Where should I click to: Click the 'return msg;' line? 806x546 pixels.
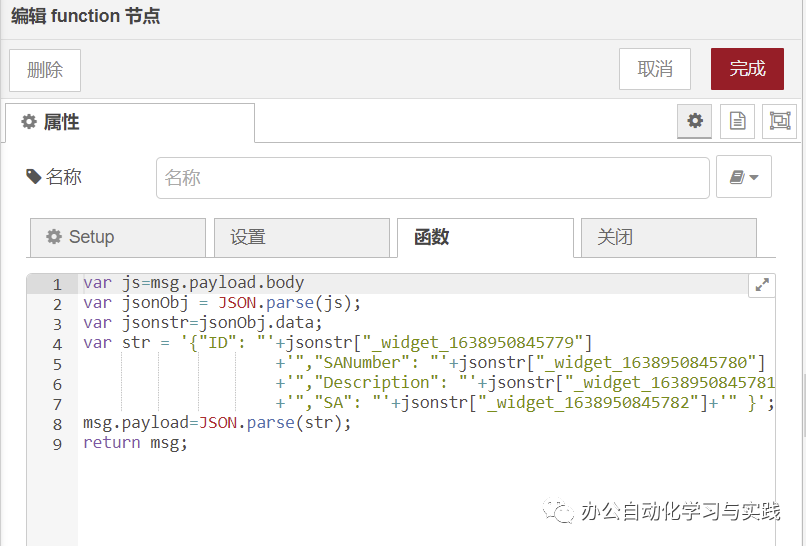coord(135,443)
